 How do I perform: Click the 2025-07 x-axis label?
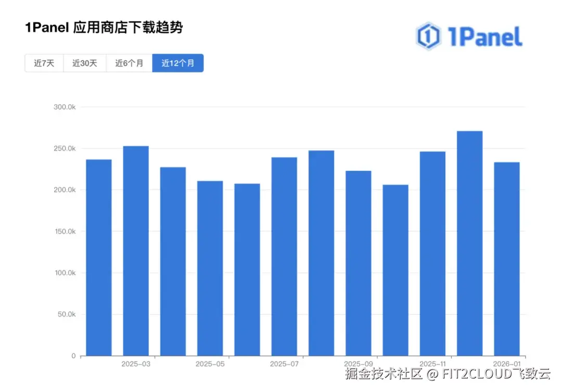pyautogui.click(x=284, y=364)
